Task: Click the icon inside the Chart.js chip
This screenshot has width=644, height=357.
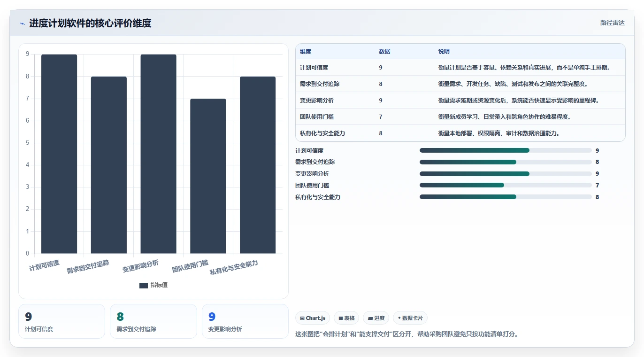Action: click(302, 318)
